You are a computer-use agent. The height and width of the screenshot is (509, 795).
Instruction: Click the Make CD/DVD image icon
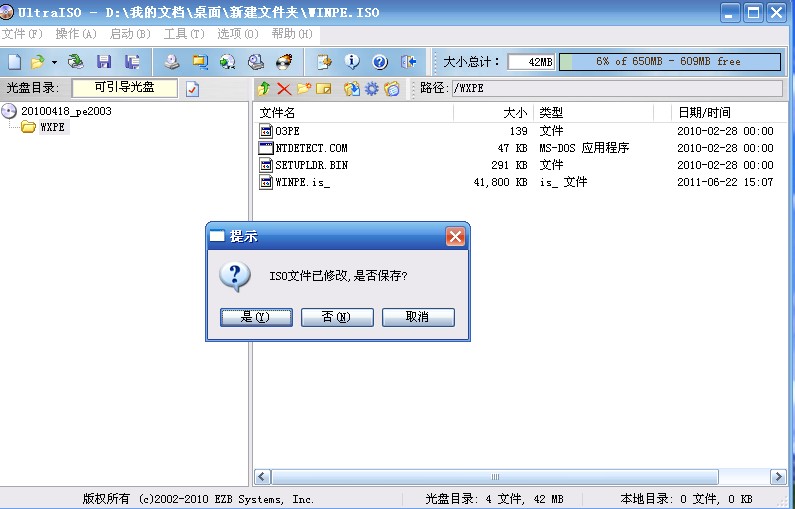click(172, 62)
